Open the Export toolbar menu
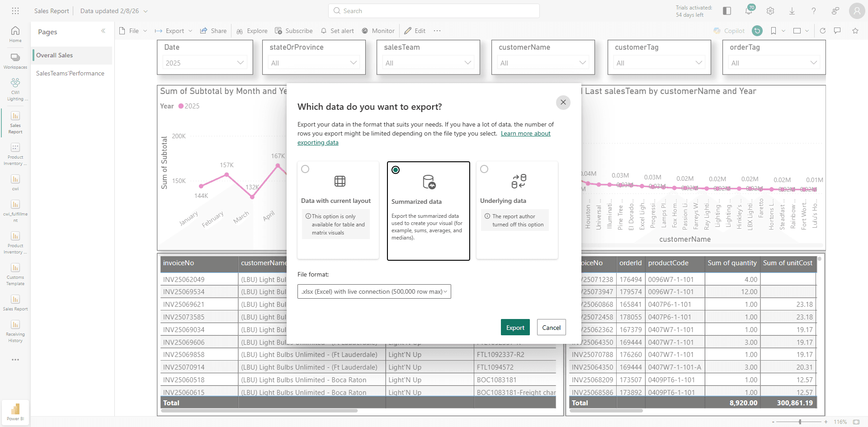 point(174,31)
